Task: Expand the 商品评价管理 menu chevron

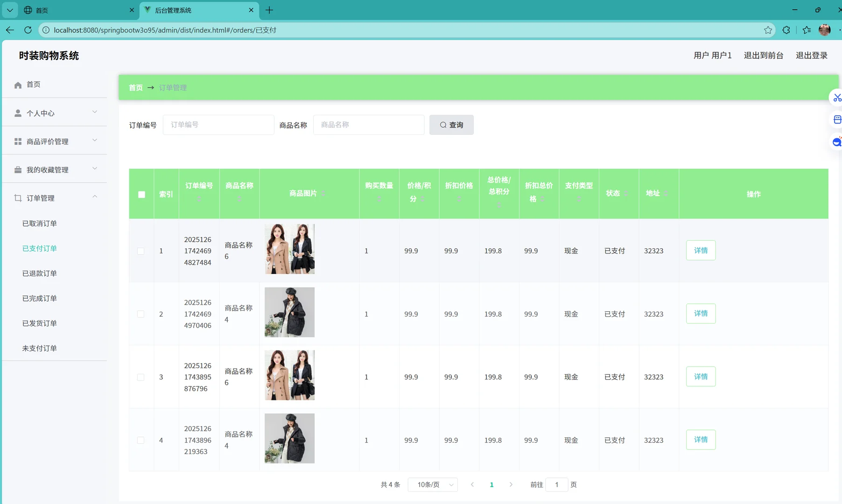Action: [x=95, y=140]
